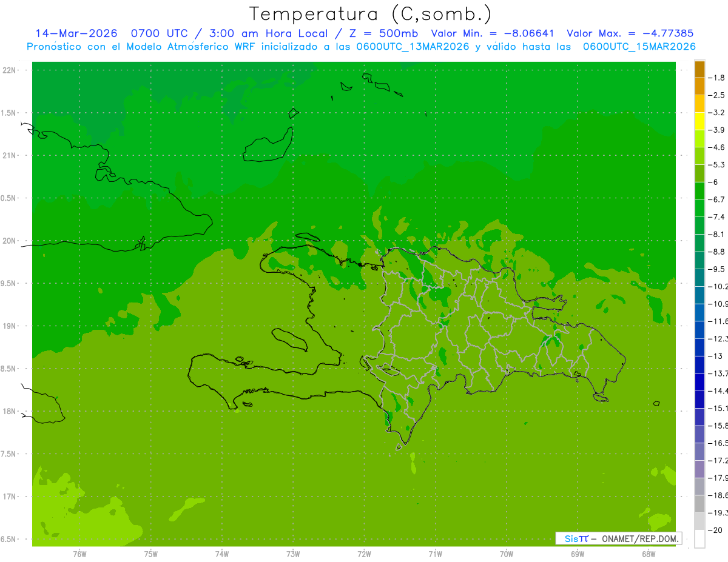Select the '0600UTC_15MAR2026' valid-until timestamp
The width and height of the screenshot is (728, 562).
[639, 47]
